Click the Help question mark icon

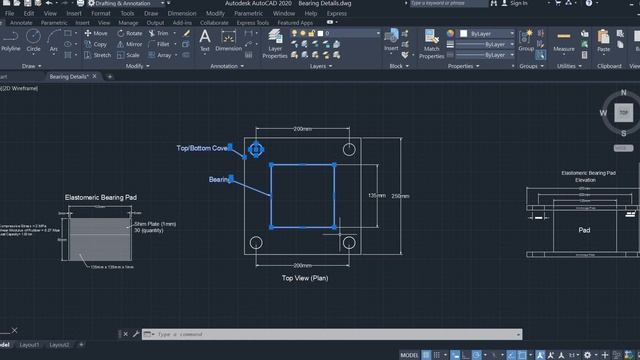click(589, 3)
